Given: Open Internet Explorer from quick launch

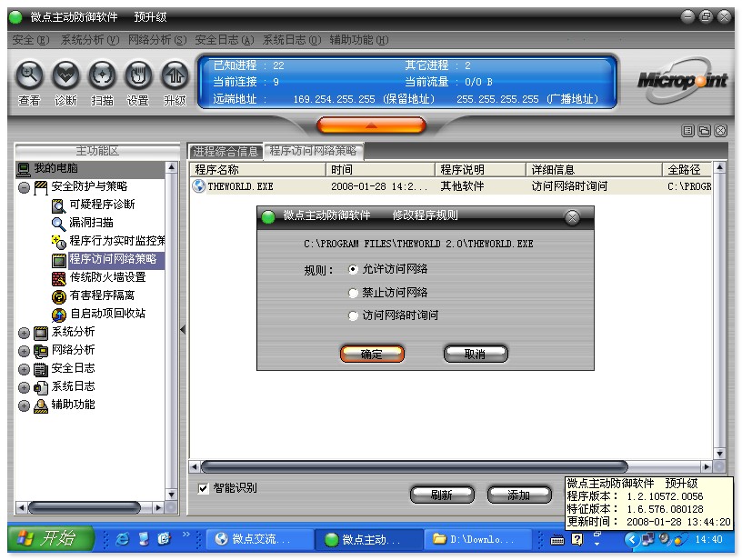Looking at the screenshot, I should 123,539.
